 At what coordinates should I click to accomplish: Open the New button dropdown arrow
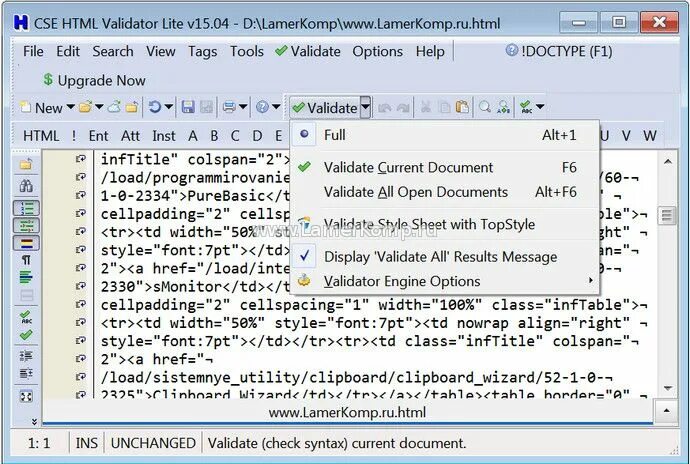click(70, 107)
